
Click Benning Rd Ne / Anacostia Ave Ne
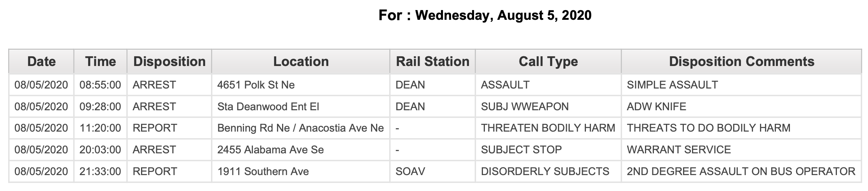pyautogui.click(x=301, y=128)
